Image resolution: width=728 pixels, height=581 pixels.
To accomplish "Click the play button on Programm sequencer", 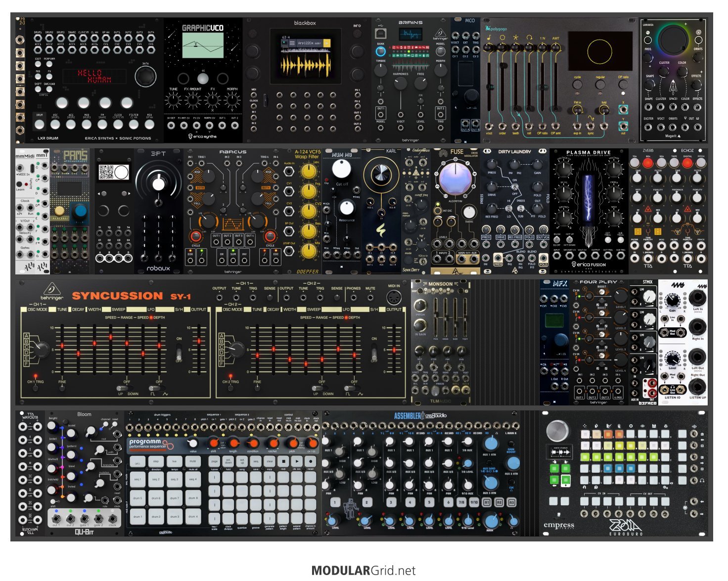I will pyautogui.click(x=297, y=461).
